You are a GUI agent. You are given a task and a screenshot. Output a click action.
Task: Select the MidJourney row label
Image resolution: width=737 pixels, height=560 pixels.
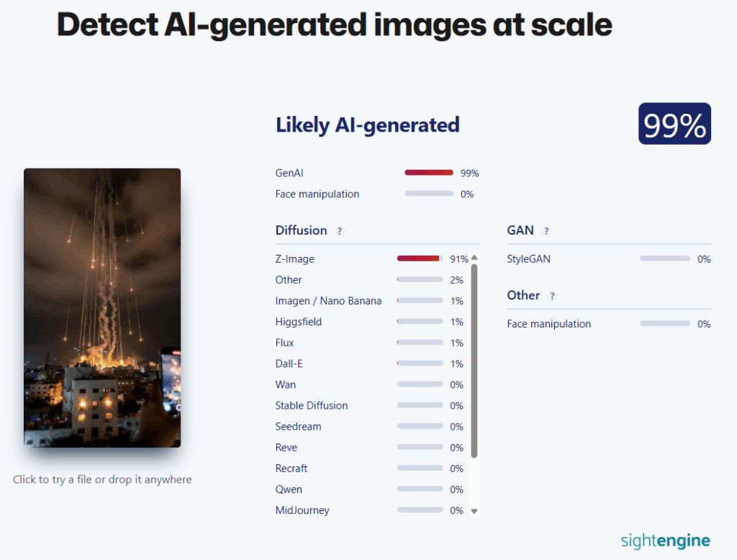tap(302, 510)
